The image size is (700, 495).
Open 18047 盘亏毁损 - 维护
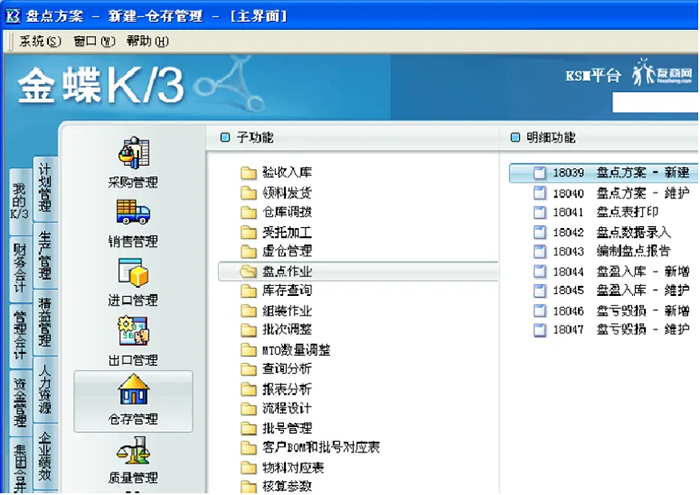click(x=612, y=330)
